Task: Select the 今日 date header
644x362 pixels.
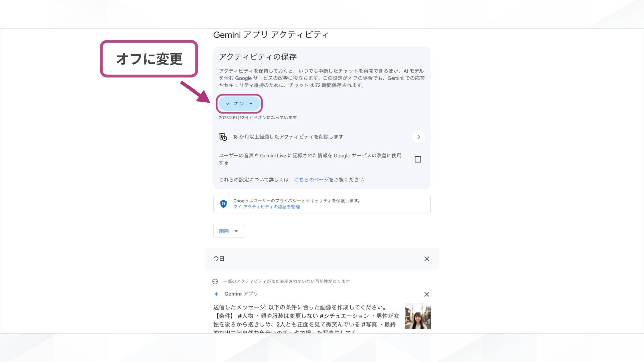Action: coord(219,258)
